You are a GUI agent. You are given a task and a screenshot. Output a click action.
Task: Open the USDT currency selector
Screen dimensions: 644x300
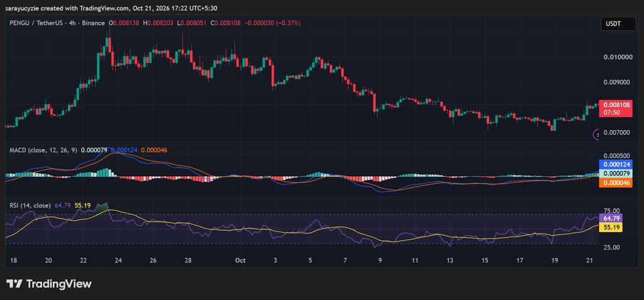pos(618,24)
